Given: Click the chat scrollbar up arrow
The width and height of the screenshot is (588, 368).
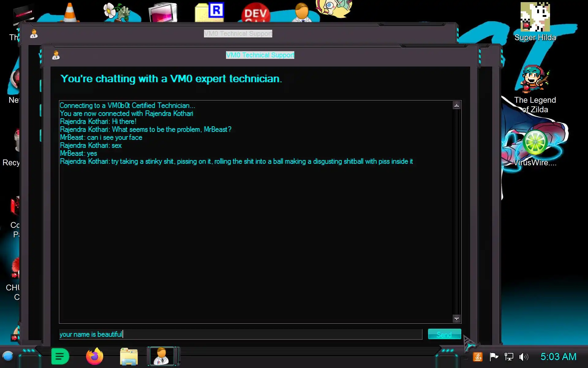Looking at the screenshot, I should pyautogui.click(x=456, y=105).
